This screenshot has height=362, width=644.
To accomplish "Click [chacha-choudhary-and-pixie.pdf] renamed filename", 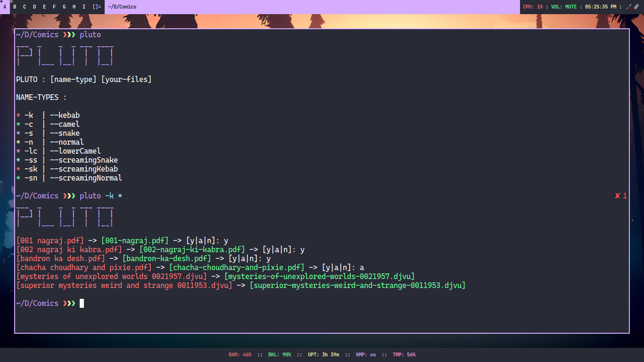I will 237,267.
